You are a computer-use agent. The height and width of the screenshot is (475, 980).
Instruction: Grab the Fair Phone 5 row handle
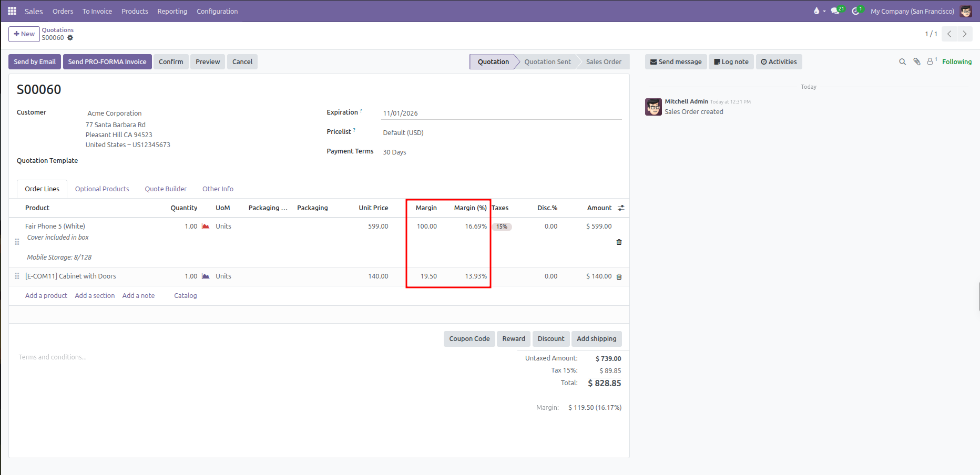tap(17, 242)
